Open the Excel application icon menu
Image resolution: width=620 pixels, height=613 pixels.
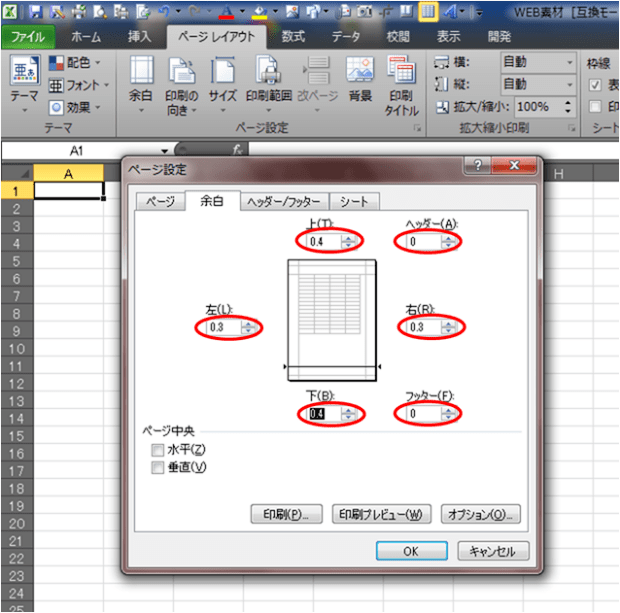10,12
